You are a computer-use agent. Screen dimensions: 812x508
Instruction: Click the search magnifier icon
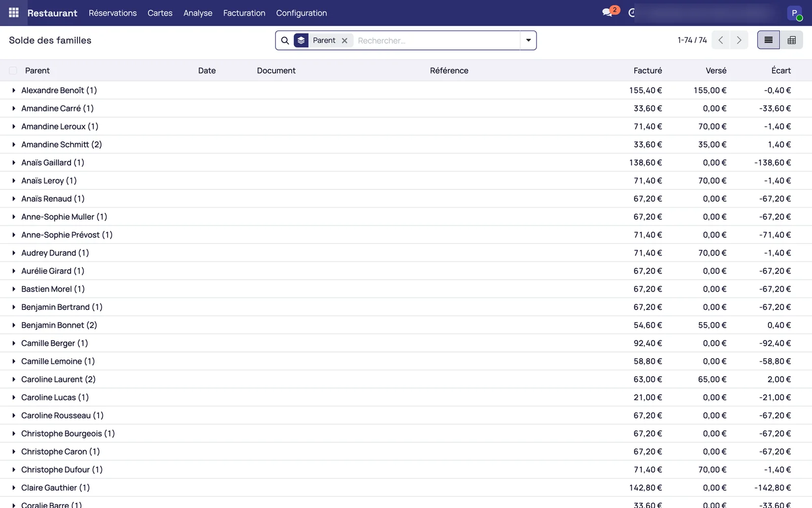(285, 41)
